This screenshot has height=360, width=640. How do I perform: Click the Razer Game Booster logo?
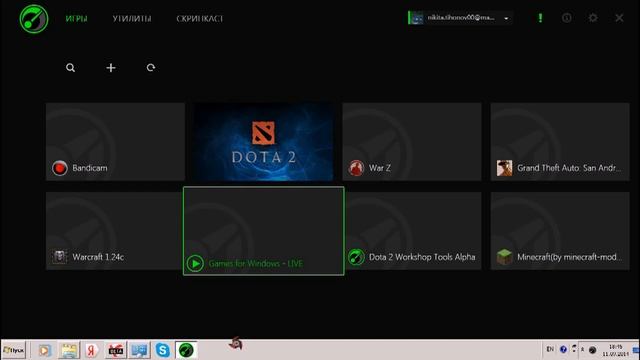tap(34, 19)
